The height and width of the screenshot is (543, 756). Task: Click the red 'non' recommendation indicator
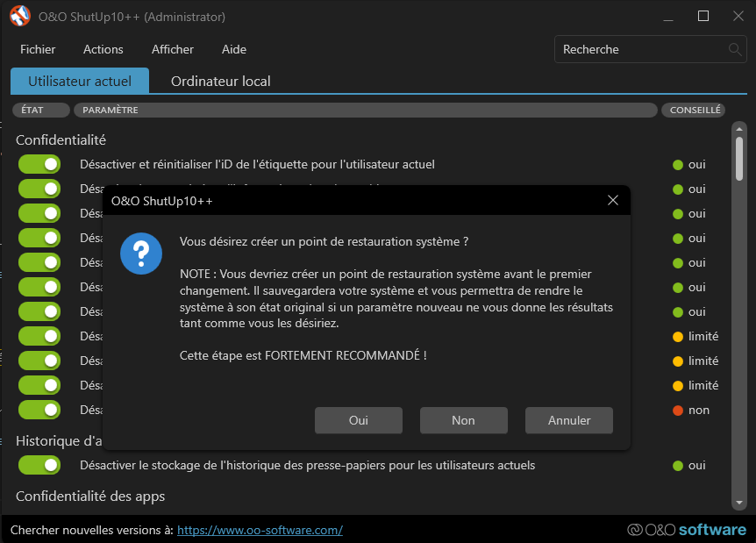[678, 411]
